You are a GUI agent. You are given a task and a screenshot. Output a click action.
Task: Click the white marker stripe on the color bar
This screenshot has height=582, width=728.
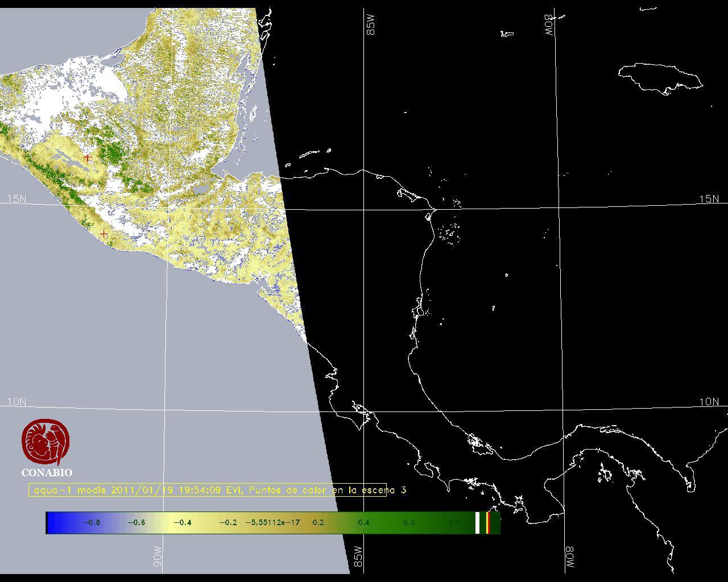click(477, 523)
